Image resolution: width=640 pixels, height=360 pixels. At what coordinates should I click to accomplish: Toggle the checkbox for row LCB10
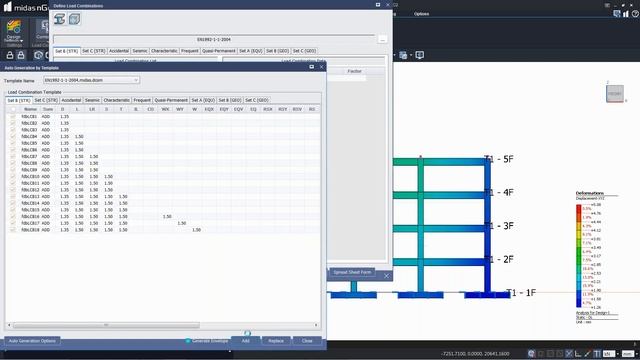click(x=13, y=176)
